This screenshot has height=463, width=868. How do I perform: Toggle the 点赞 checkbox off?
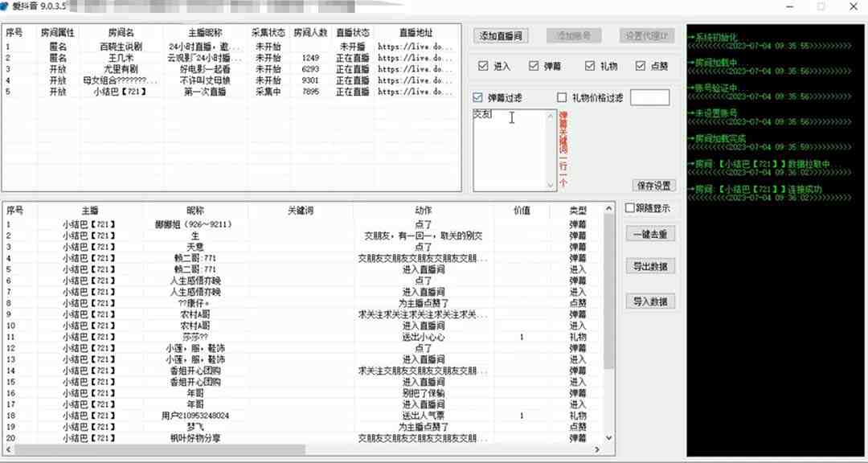[x=640, y=65]
